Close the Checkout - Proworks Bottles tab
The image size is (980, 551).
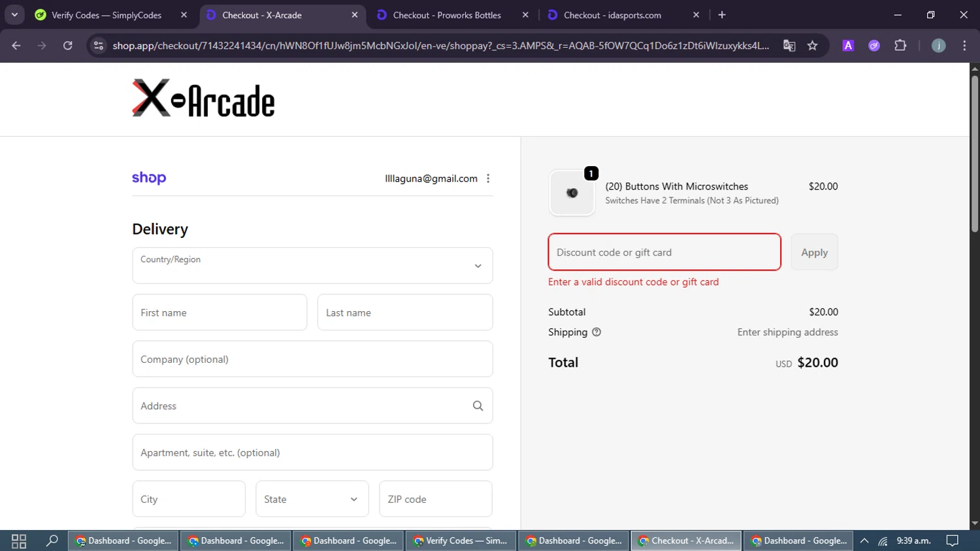(525, 15)
